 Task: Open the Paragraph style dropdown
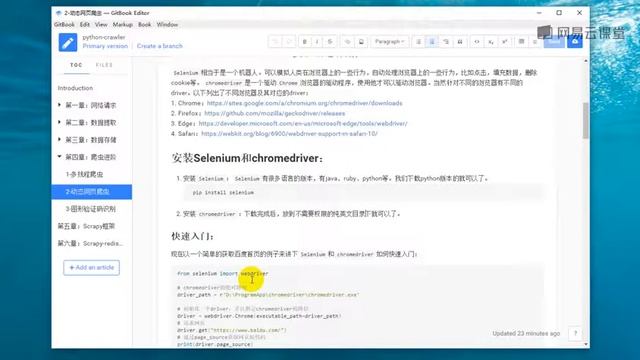pos(389,42)
